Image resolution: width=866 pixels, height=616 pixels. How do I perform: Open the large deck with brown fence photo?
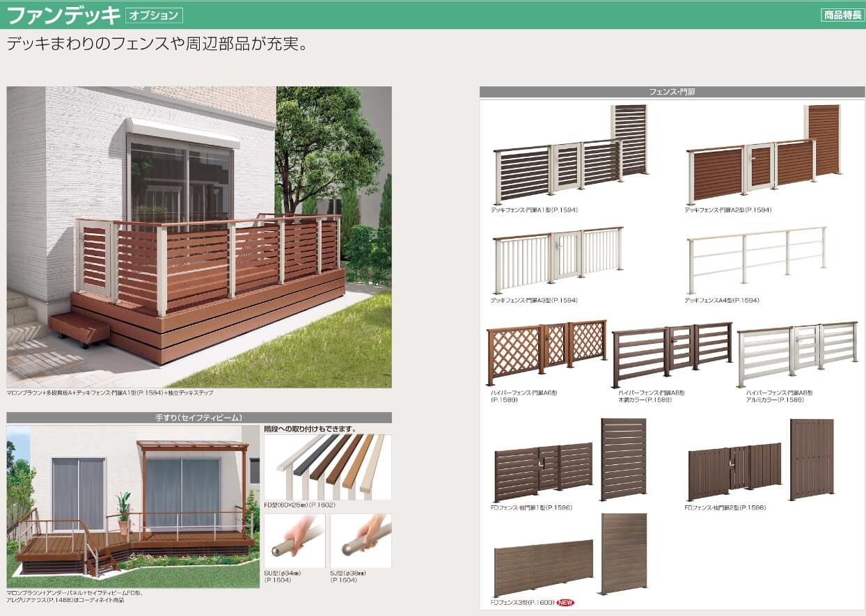tap(199, 237)
